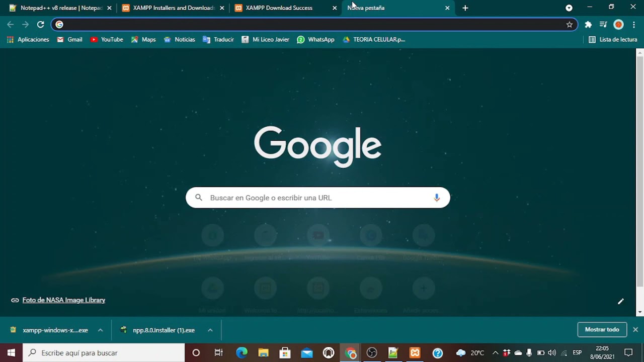The width and height of the screenshot is (644, 362).
Task: Open Cortana circle icon in taskbar
Action: [196, 353]
